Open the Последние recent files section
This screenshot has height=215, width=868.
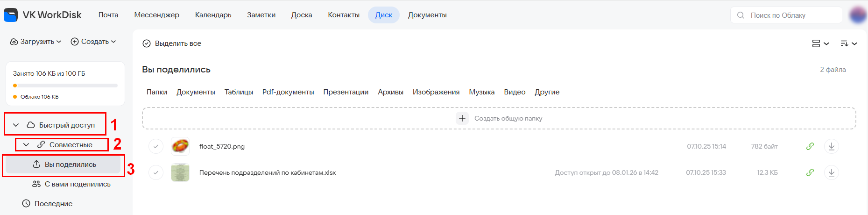pyautogui.click(x=53, y=204)
